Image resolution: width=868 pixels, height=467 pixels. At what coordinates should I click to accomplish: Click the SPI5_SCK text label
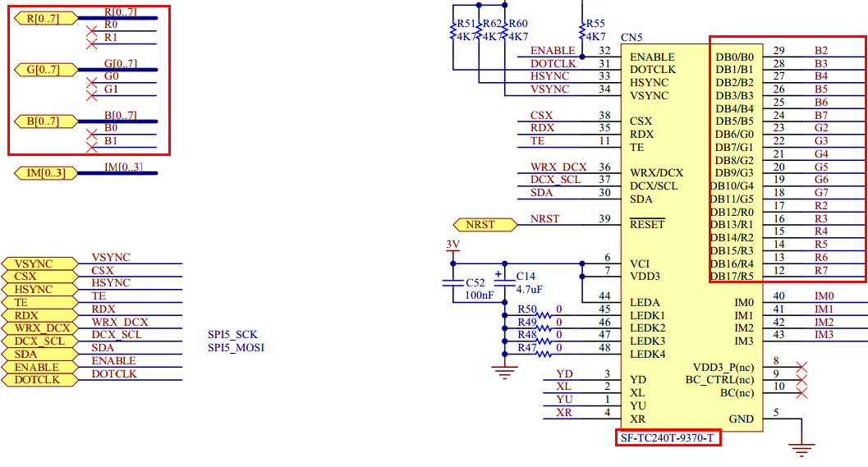tap(232, 335)
